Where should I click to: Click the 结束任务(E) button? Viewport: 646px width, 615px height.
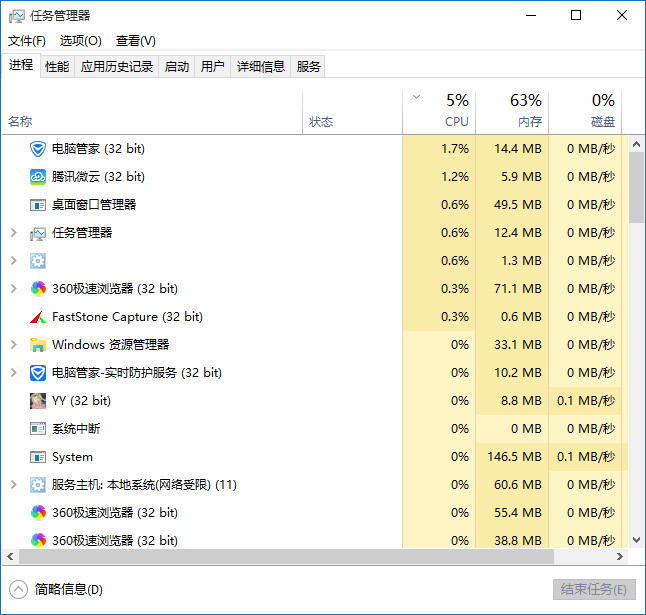click(594, 589)
